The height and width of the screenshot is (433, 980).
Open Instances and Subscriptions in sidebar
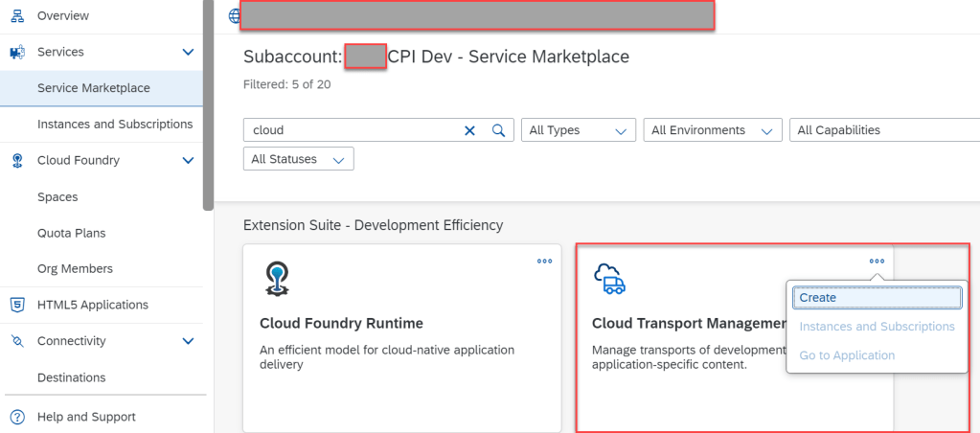pos(115,125)
